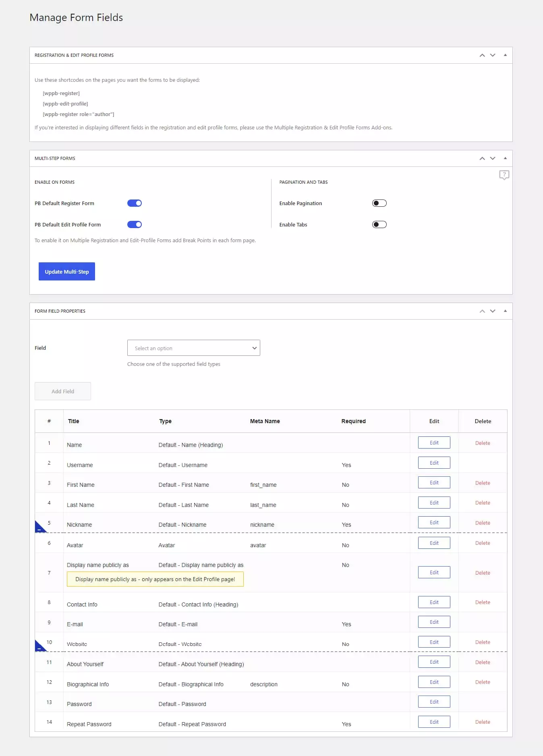Delete the Display name publicly as field
This screenshot has height=756, width=543.
pyautogui.click(x=483, y=573)
